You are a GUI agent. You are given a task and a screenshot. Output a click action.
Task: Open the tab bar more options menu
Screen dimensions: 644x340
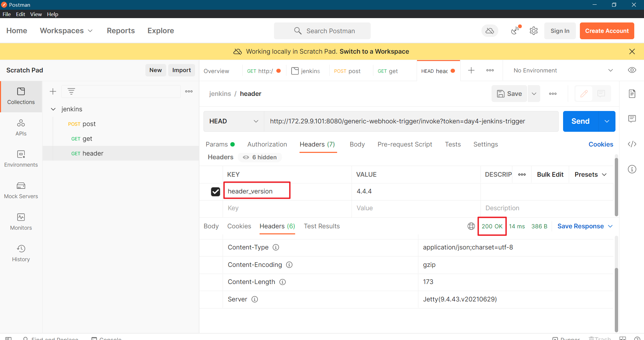(x=490, y=70)
